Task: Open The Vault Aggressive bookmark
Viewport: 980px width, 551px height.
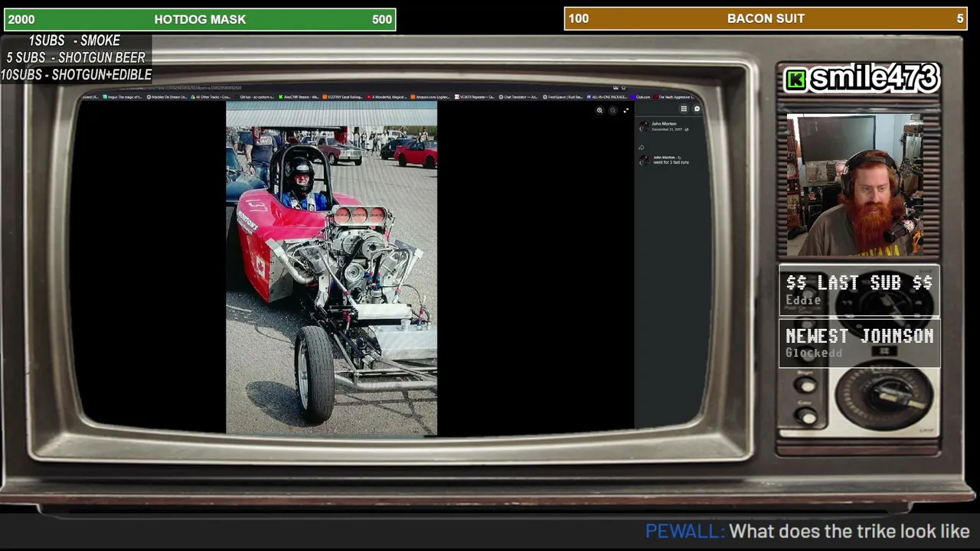Action: pyautogui.click(x=675, y=97)
